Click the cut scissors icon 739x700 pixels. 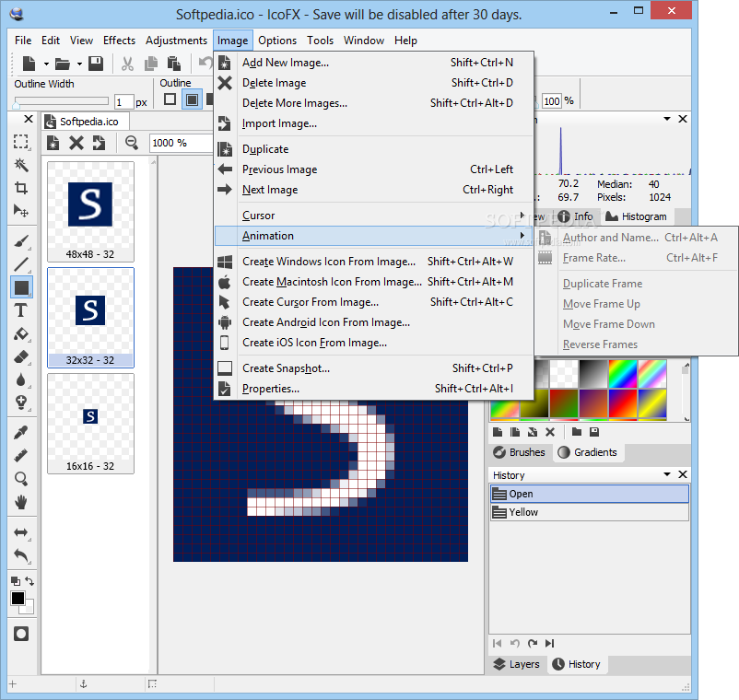click(127, 64)
